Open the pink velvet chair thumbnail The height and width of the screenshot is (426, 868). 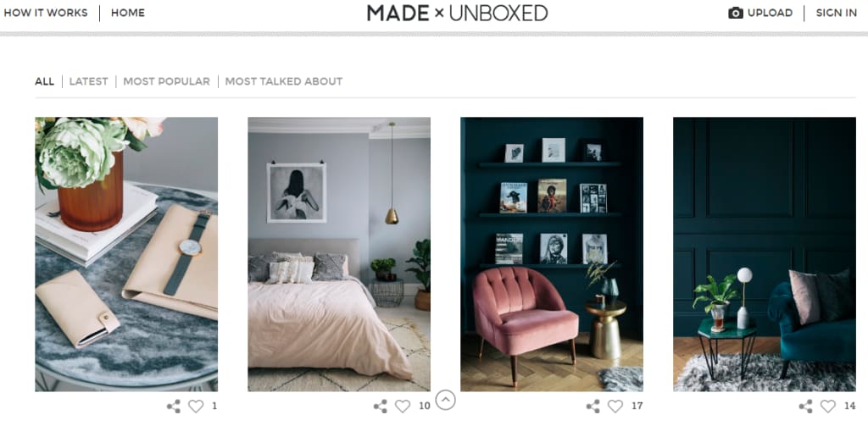pos(552,254)
